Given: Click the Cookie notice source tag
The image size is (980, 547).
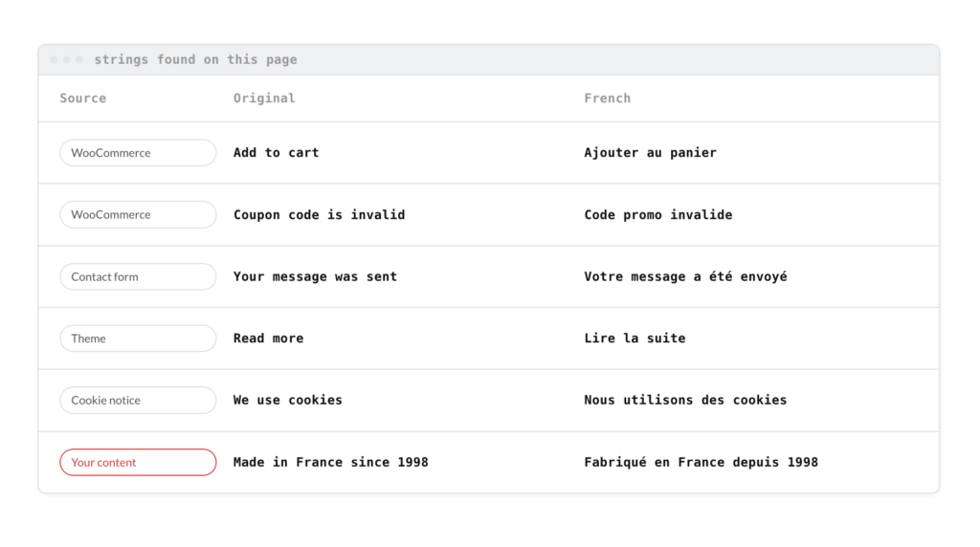Looking at the screenshot, I should 138,400.
